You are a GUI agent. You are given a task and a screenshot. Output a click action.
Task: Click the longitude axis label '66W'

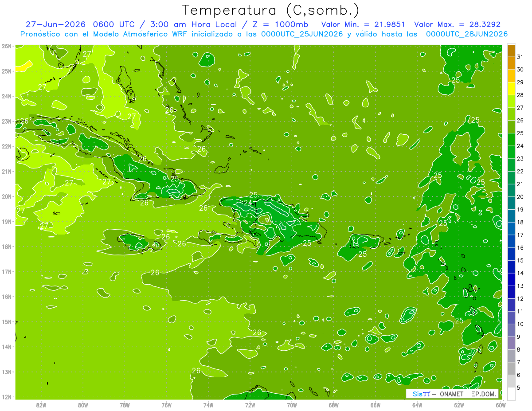375,404
